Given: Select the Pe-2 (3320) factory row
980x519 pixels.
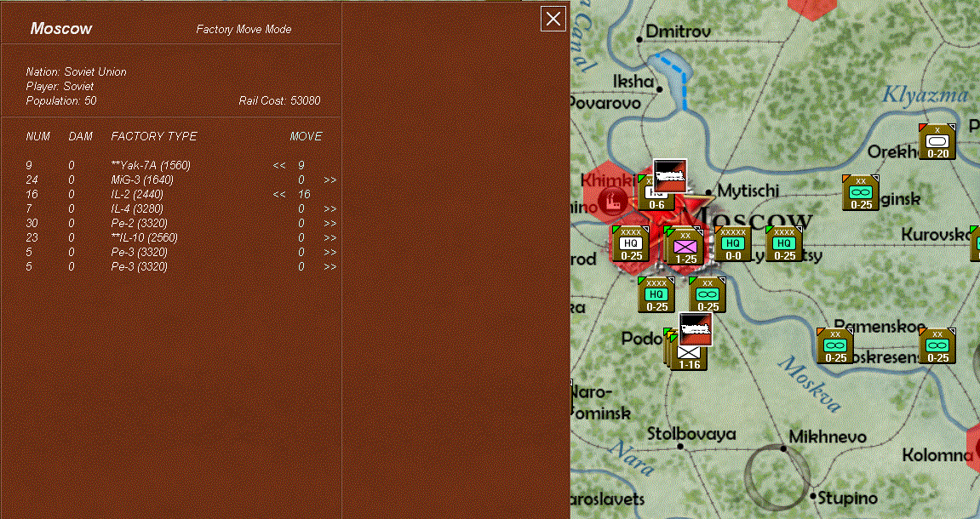Looking at the screenshot, I should (181, 223).
